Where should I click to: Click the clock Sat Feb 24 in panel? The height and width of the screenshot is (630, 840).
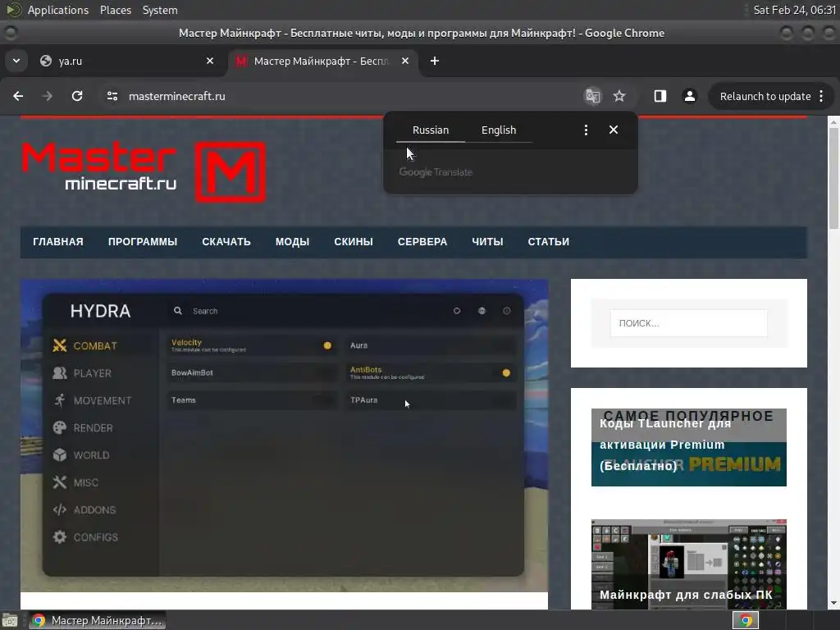tap(794, 10)
